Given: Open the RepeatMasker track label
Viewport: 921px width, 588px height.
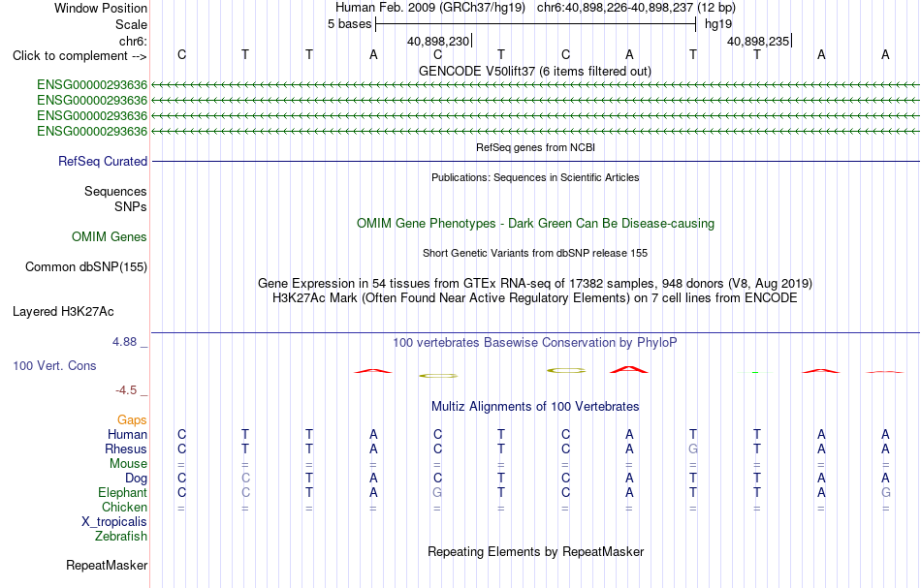Looking at the screenshot, I should [107, 565].
